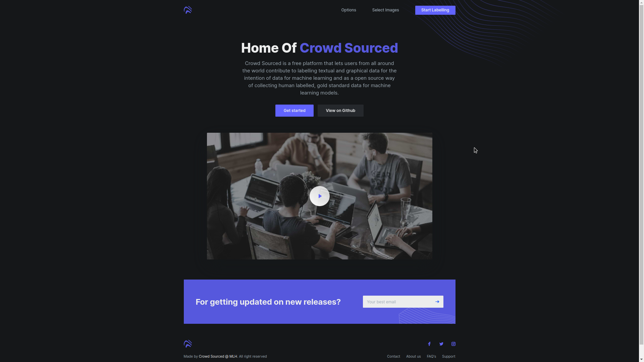Click the View on Github button
Viewport: 644px width, 362px height.
(340, 111)
